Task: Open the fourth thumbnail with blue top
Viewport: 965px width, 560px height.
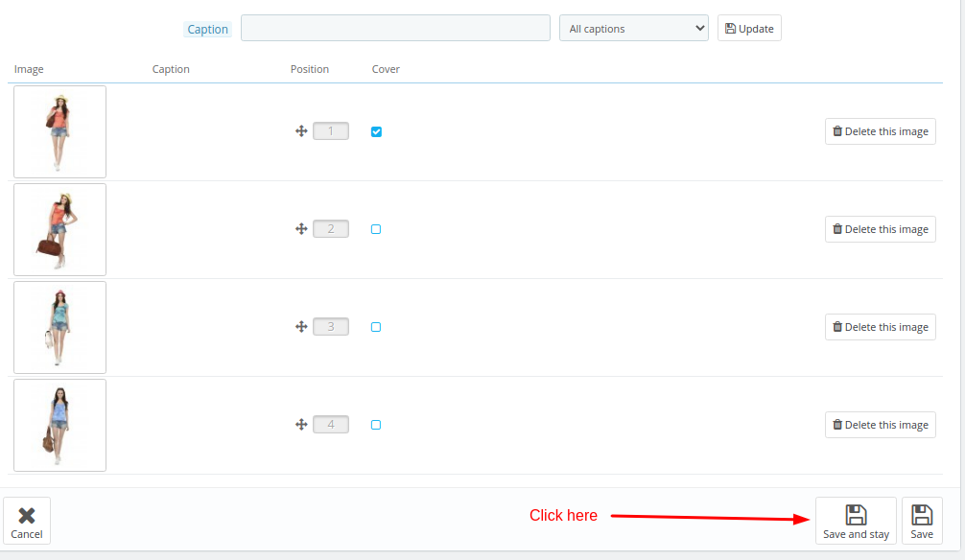Action: point(59,425)
